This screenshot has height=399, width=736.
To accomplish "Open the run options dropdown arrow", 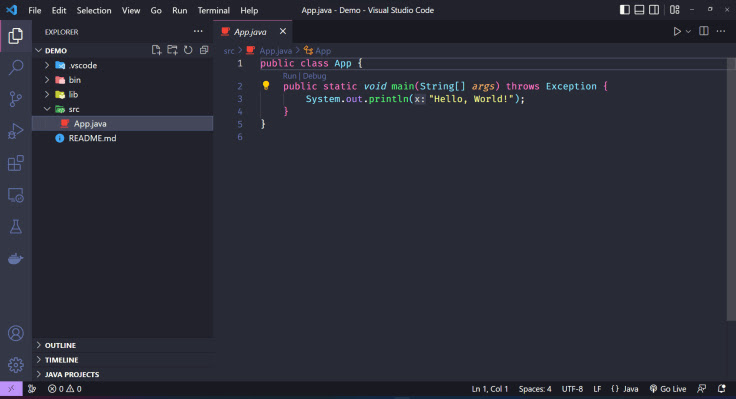I will point(688,31).
